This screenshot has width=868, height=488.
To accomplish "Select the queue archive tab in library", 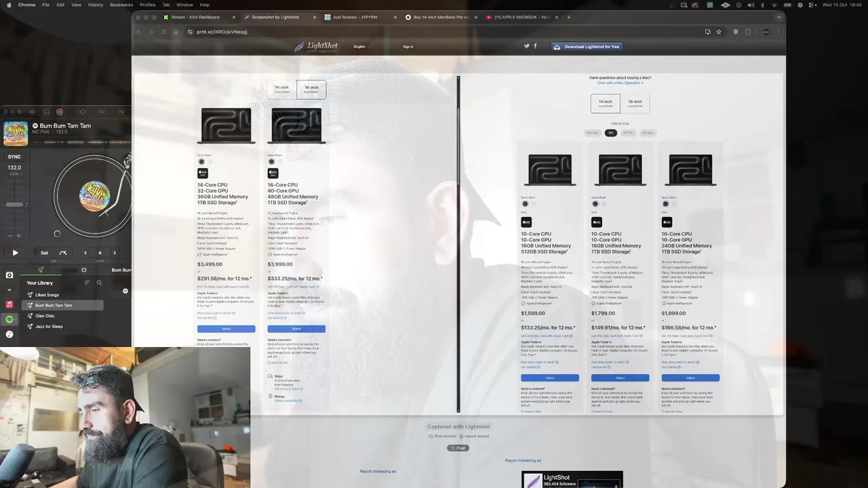I will coord(84,270).
